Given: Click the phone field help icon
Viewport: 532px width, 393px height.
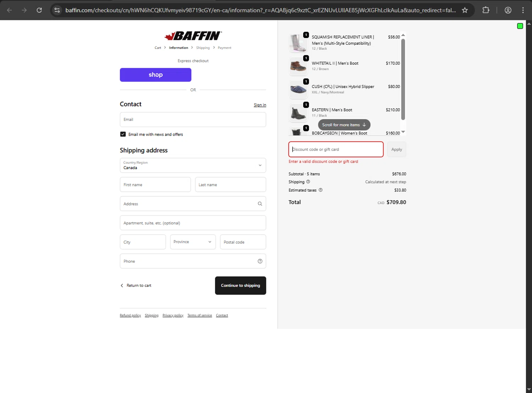Looking at the screenshot, I should pos(260,261).
